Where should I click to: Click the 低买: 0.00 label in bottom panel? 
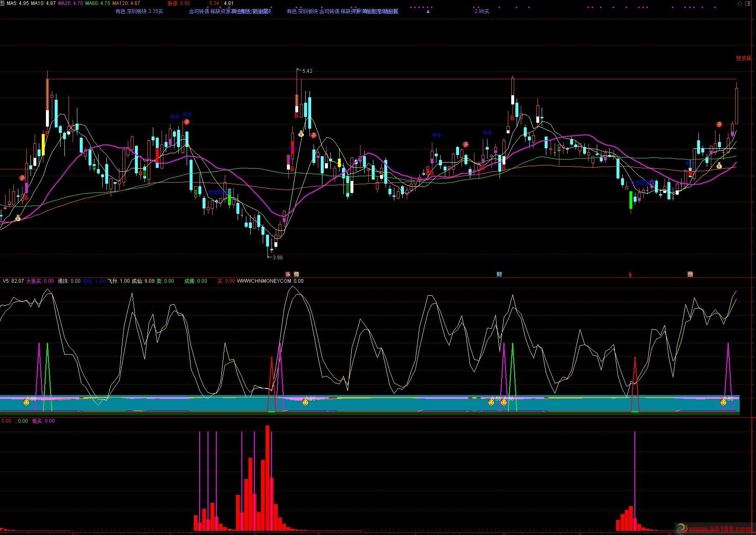(x=43, y=421)
